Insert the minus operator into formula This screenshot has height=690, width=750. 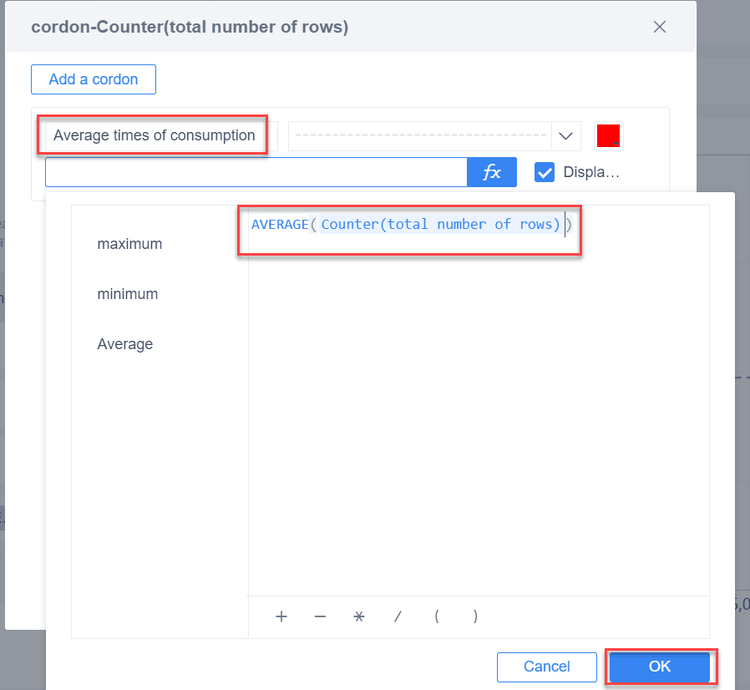tap(320, 617)
